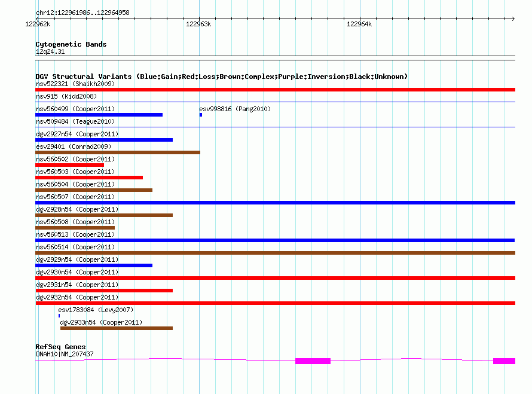Select the brown nsv560514 complex bar
532x394 pixels.
275,253
